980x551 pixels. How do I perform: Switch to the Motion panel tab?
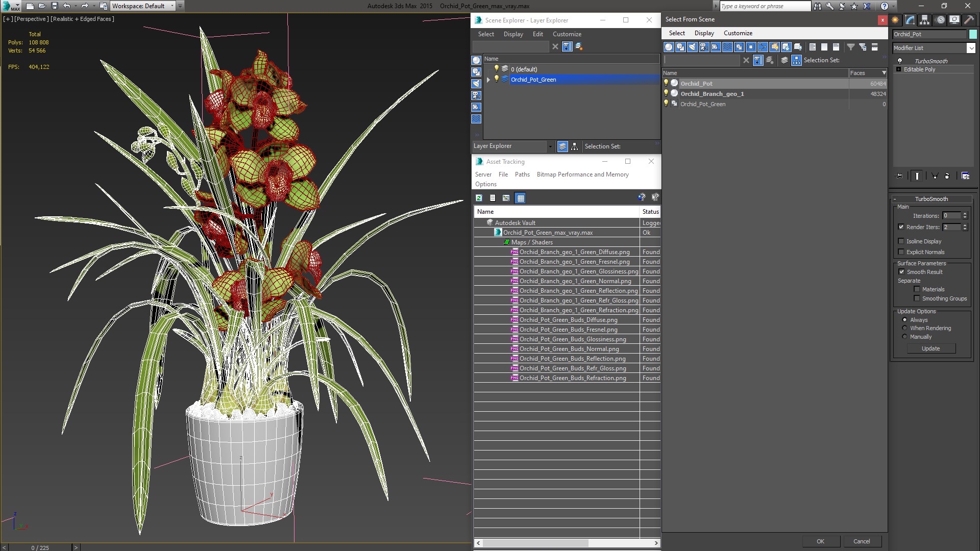click(x=940, y=20)
